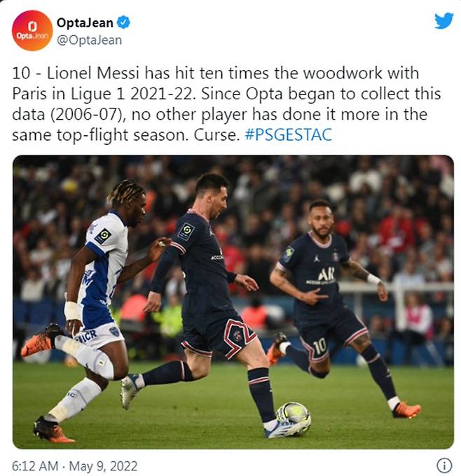The width and height of the screenshot is (461, 476).
Task: Click the soccer ball in the photo
Action: 294,417
